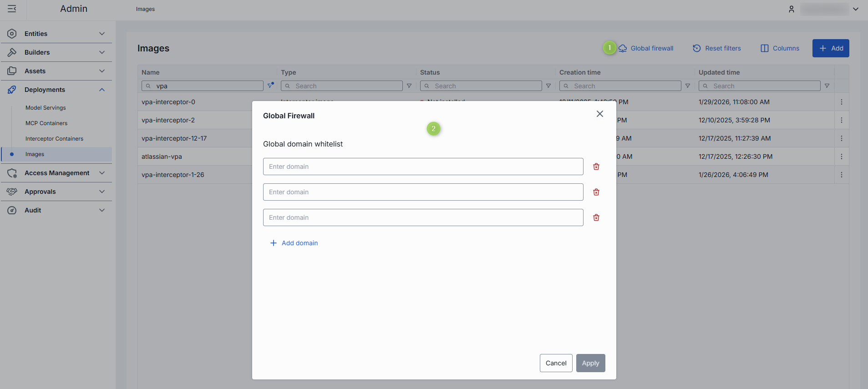Screen dimensions: 868x389
Task: Close the Global Firewall dialog
Action: pos(599,114)
